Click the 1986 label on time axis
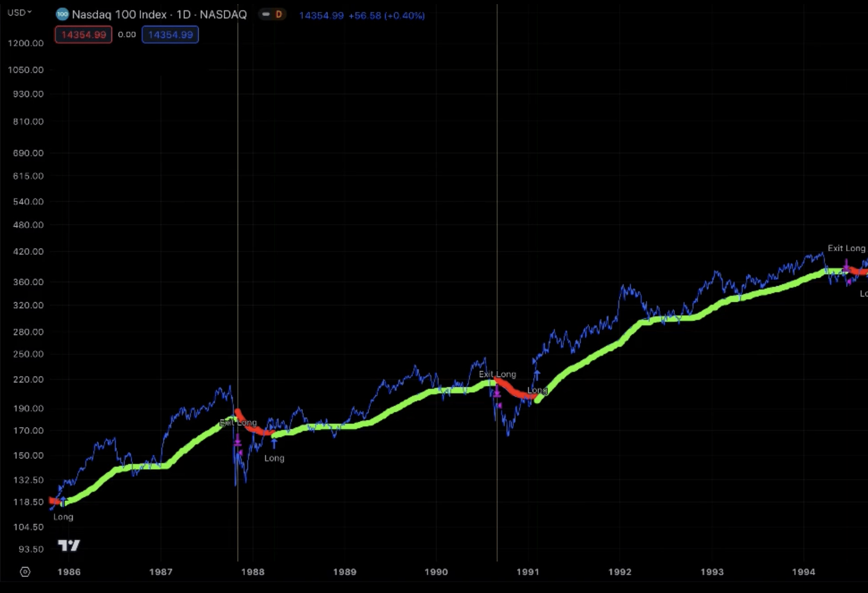The height and width of the screenshot is (593, 868). pyautogui.click(x=69, y=572)
